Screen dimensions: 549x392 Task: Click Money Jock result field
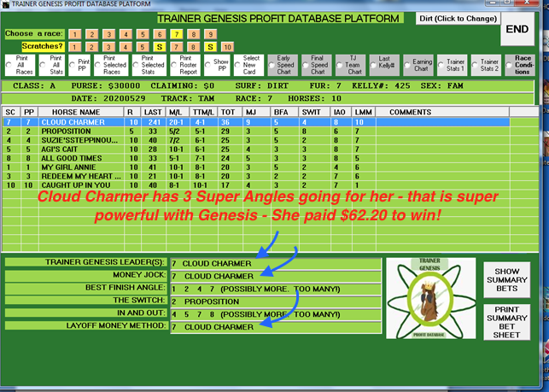point(276,277)
